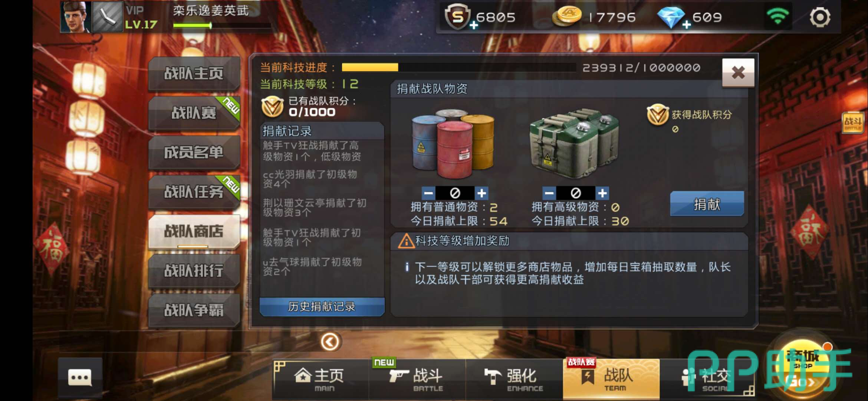Decrease advanced supply donation count
This screenshot has height=401, width=868.
pos(549,193)
